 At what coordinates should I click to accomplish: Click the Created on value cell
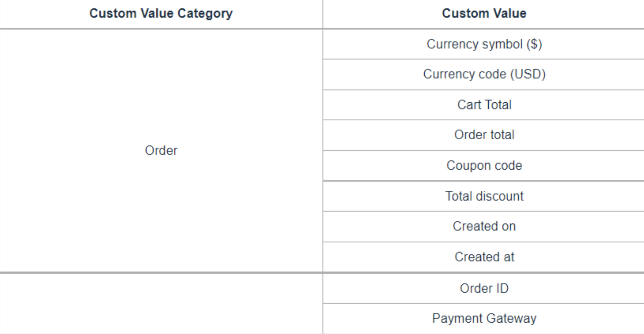484,226
